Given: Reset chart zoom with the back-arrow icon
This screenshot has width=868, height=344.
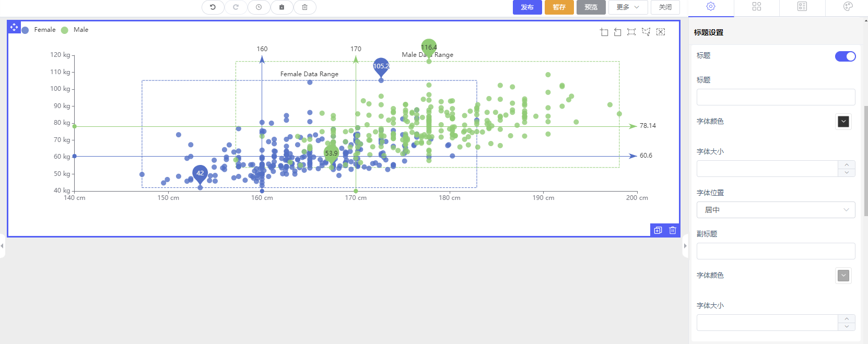Looking at the screenshot, I should [x=618, y=32].
